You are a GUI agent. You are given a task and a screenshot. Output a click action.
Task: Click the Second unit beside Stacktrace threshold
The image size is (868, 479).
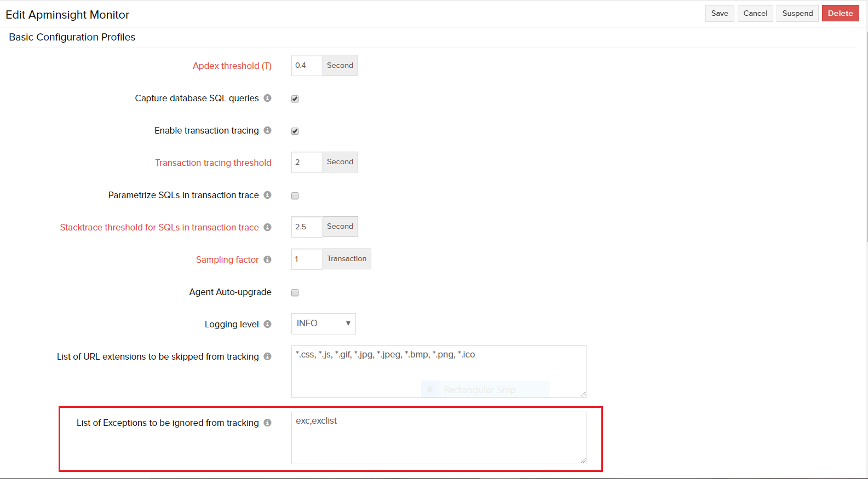pyautogui.click(x=340, y=227)
